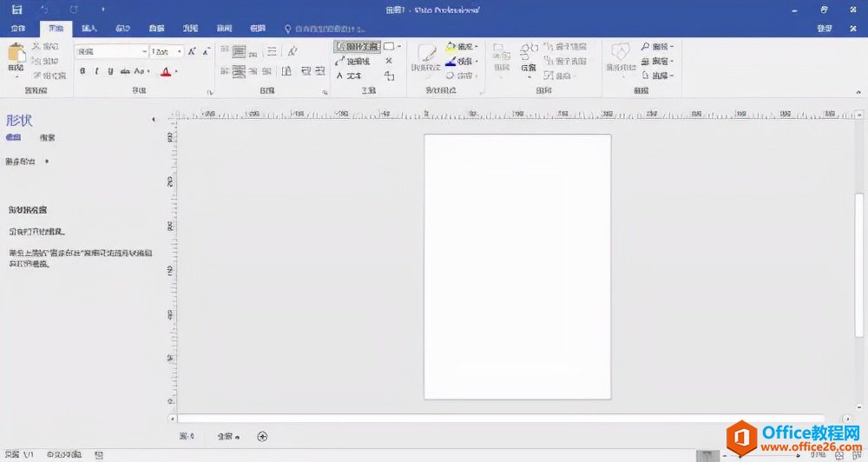868x462 pixels.
Task: Click the Tell me search box
Action: point(325,29)
